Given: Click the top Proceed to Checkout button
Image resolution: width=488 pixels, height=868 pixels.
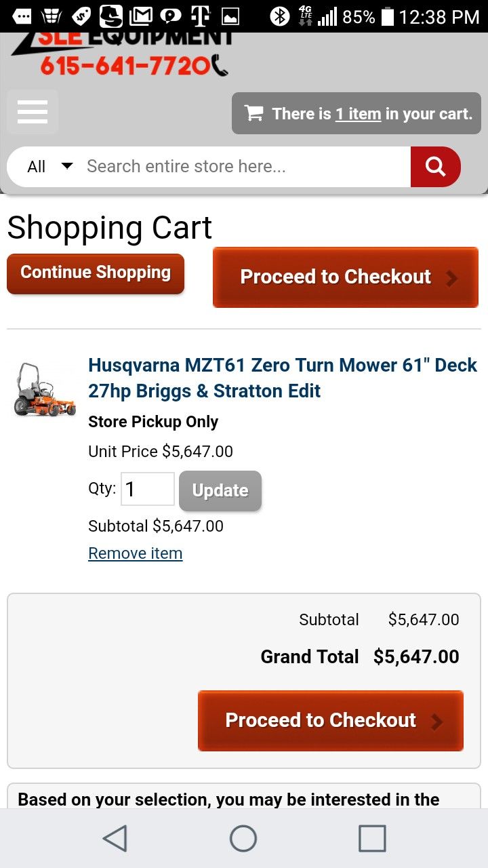Looking at the screenshot, I should (x=346, y=277).
